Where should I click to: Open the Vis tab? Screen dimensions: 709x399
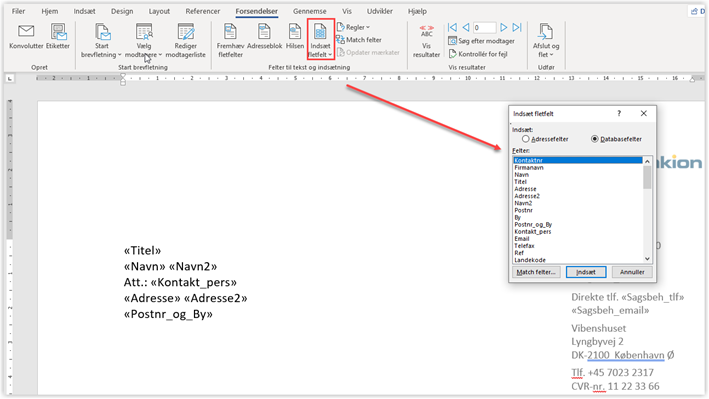coord(347,11)
